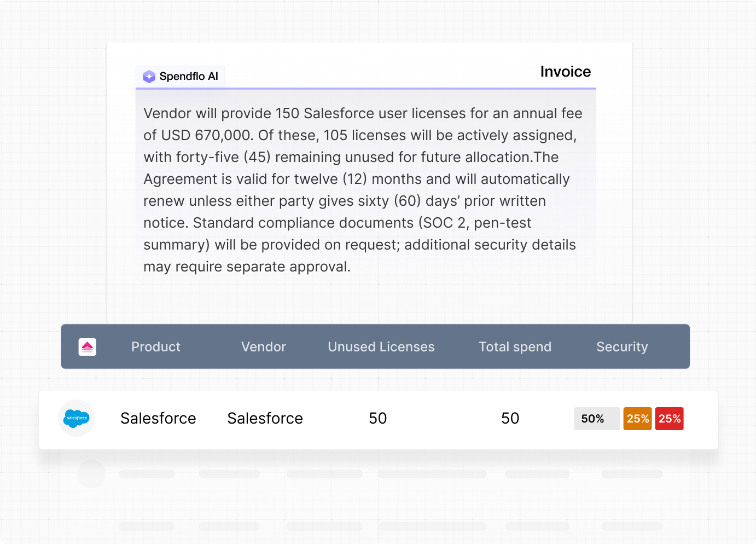
Task: Click the Salesforce table row
Action: coord(378,420)
